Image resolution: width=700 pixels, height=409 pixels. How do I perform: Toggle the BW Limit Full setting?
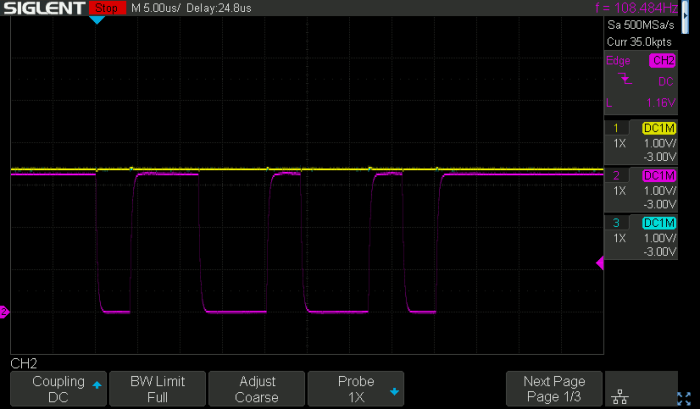[x=155, y=389]
